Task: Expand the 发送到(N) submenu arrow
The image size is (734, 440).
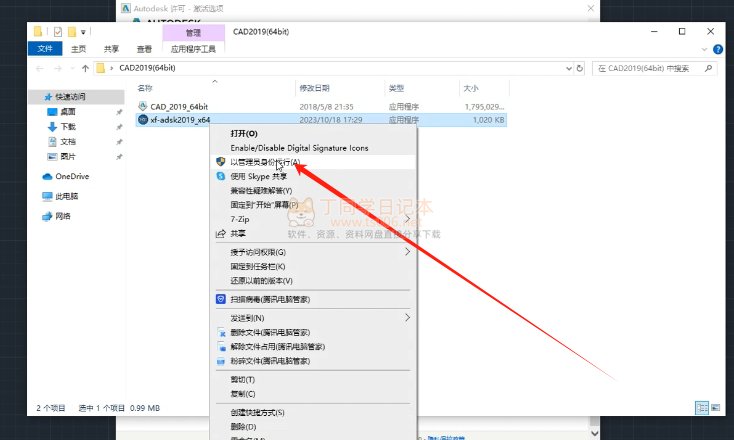Action: pyautogui.click(x=407, y=318)
